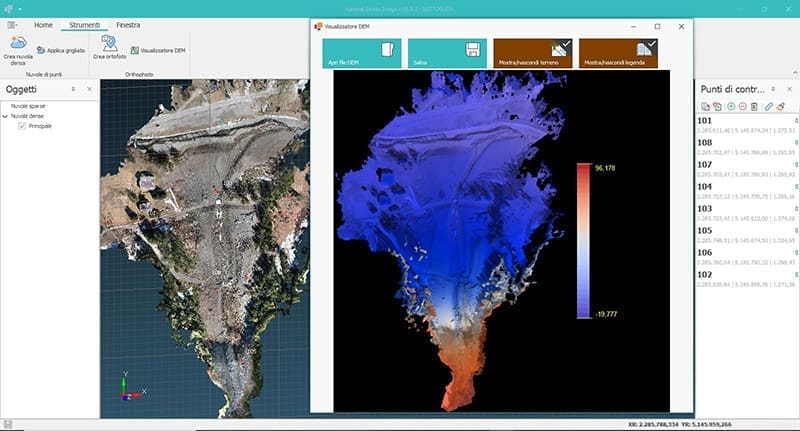800x431 pixels.
Task: Collapse the Nuvole dense tree node
Action: [x=6, y=116]
